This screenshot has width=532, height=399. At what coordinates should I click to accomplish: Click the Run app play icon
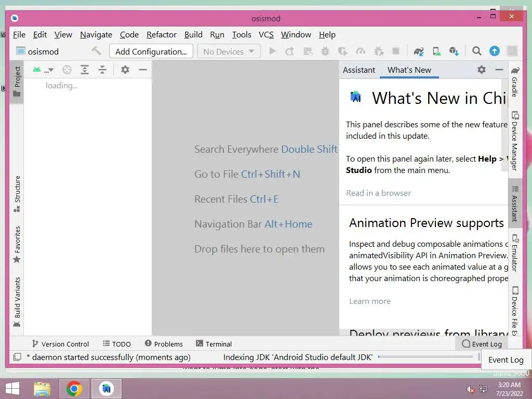click(x=272, y=51)
